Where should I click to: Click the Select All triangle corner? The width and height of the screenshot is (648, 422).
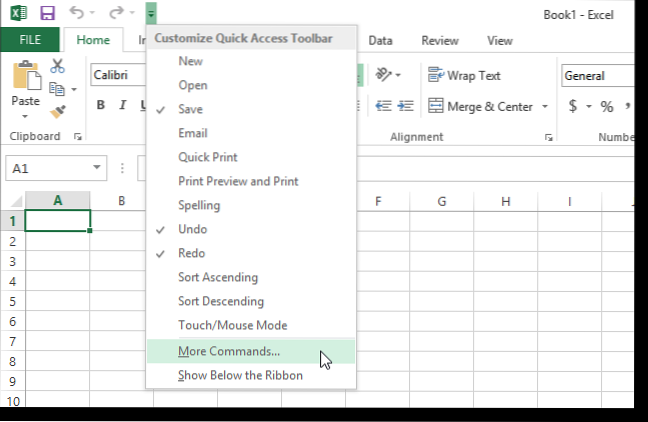click(16, 202)
